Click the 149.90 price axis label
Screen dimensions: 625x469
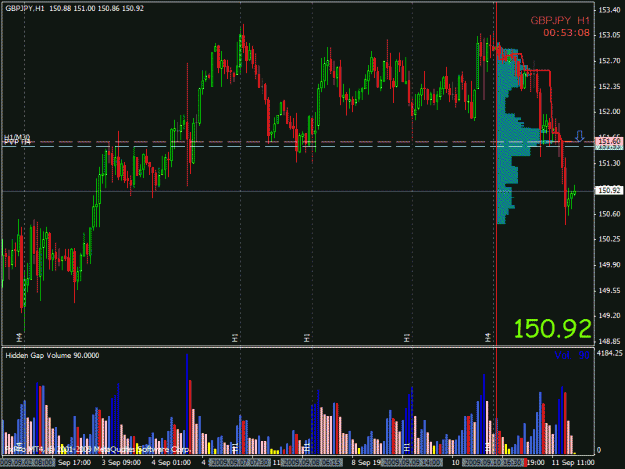609,265
